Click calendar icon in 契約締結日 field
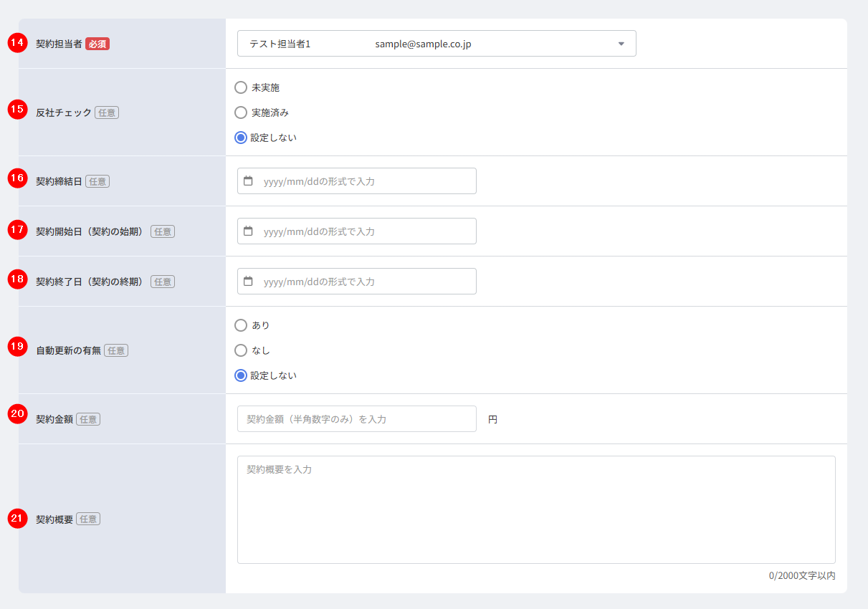Screen dimensions: 868x609 pos(248,181)
